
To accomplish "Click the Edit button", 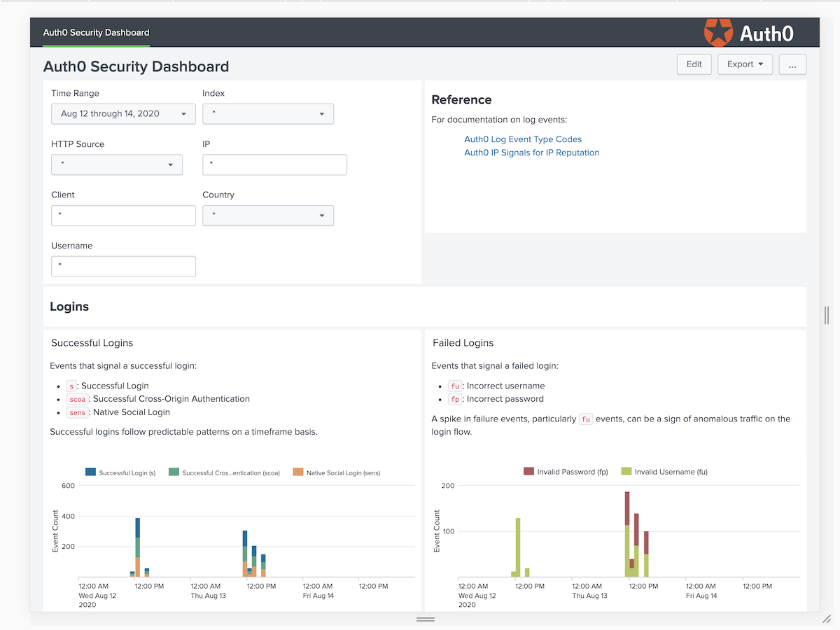I will pos(694,64).
